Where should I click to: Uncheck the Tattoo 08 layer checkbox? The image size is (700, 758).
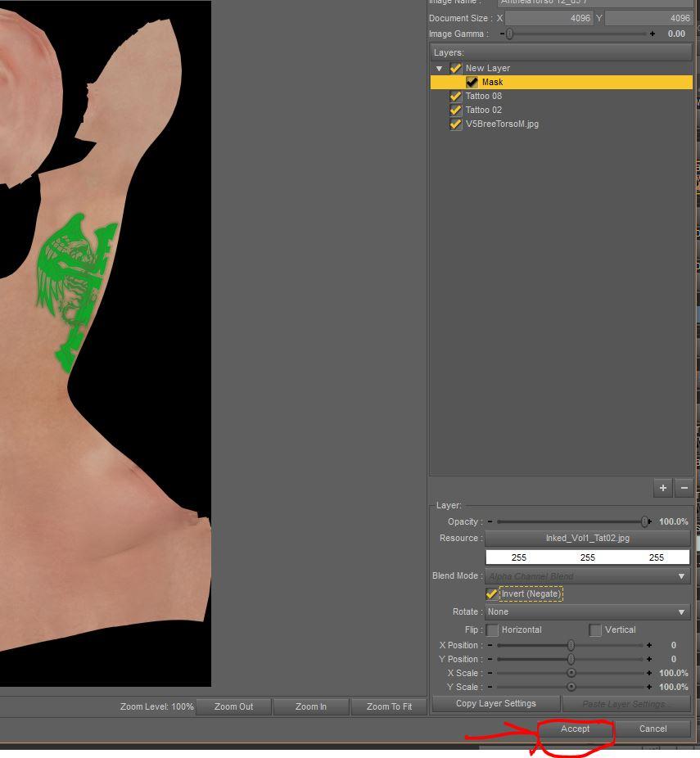[455, 97]
